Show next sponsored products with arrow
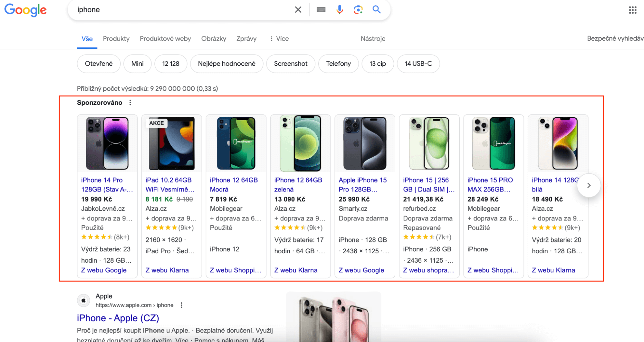This screenshot has height=342, width=644. point(589,185)
